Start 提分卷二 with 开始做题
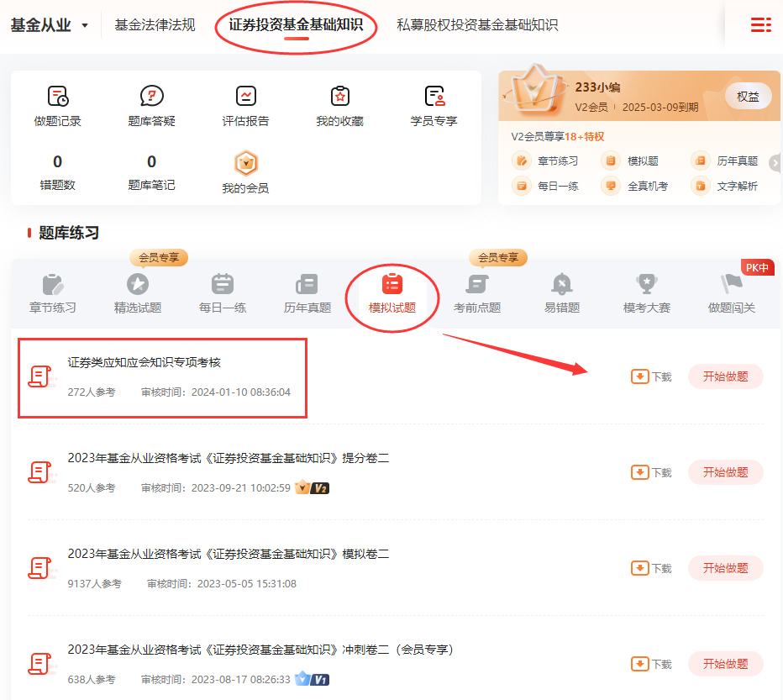This screenshot has height=700, width=783. [x=726, y=472]
